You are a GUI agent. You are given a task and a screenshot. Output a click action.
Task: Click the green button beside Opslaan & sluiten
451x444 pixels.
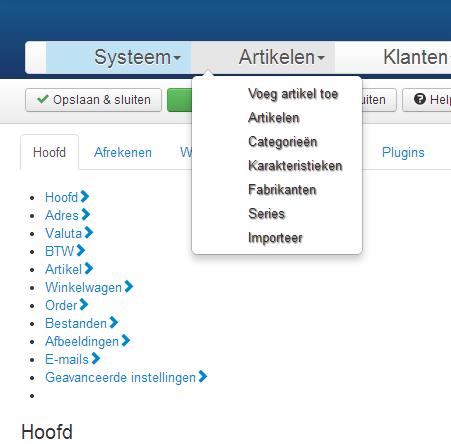[180, 100]
